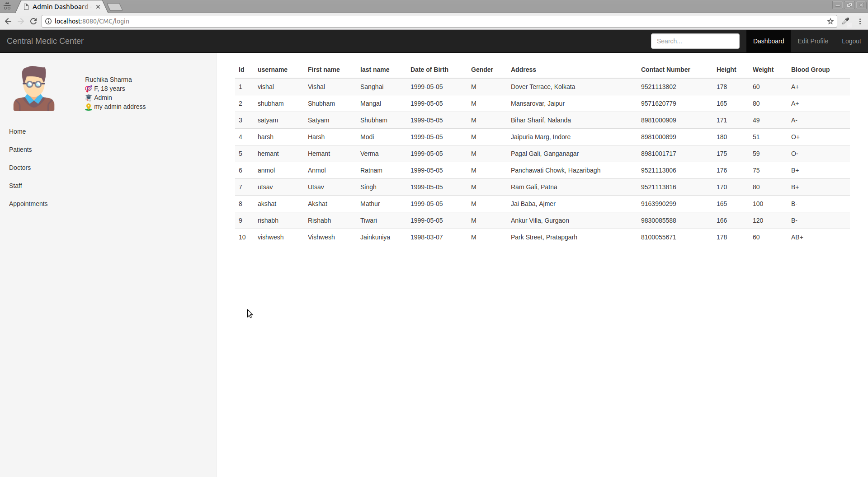Image resolution: width=868 pixels, height=477 pixels.
Task: Click the Logout link
Action: pyautogui.click(x=851, y=41)
